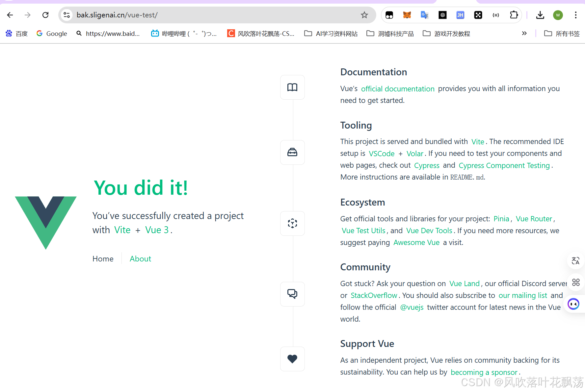Click the floating robot assistant icon
585x392 pixels.
click(x=573, y=304)
